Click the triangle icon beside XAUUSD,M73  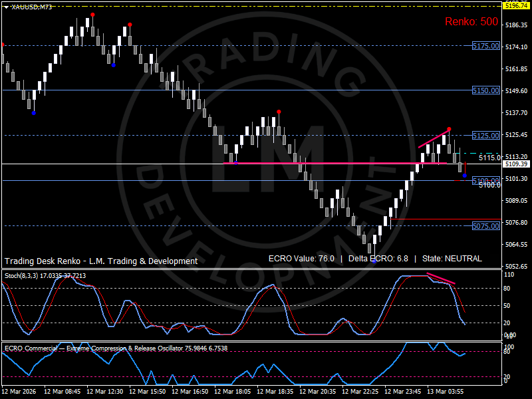coord(7,7)
